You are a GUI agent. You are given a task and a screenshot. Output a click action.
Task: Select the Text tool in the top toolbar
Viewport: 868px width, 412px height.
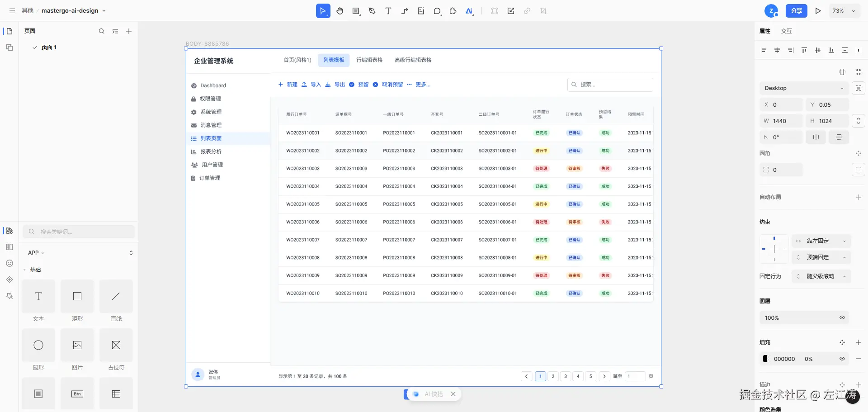[388, 11]
